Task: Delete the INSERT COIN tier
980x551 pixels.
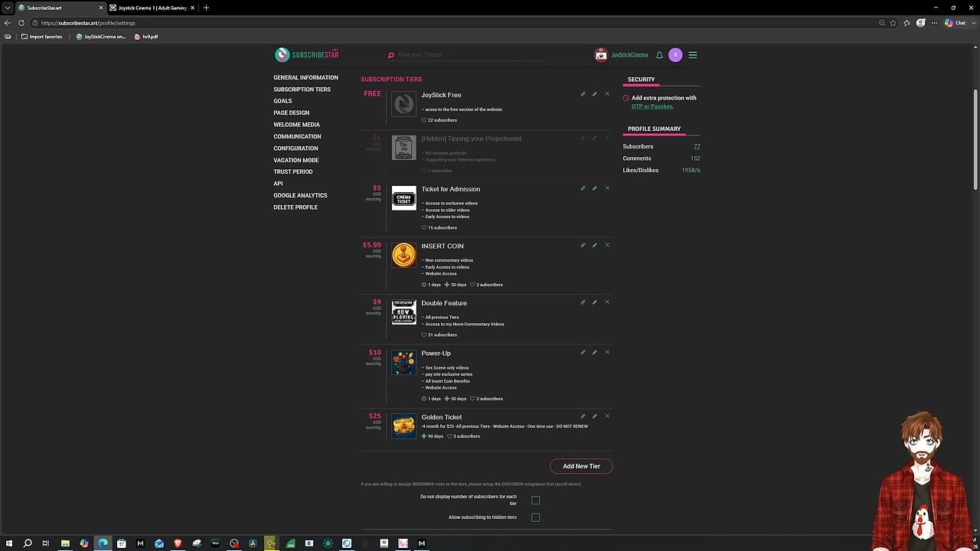Action: [607, 245]
